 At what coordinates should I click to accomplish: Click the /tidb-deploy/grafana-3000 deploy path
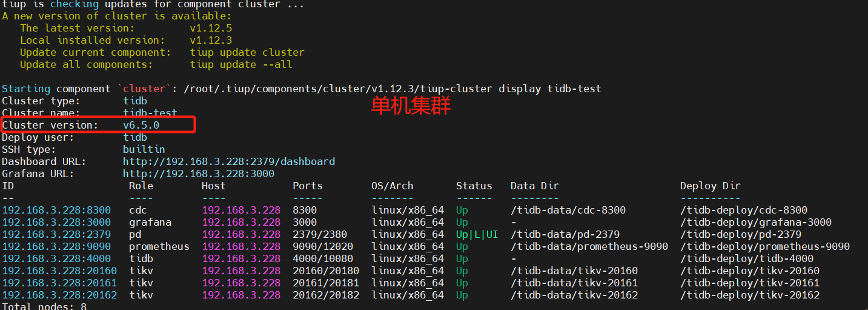pos(755,222)
